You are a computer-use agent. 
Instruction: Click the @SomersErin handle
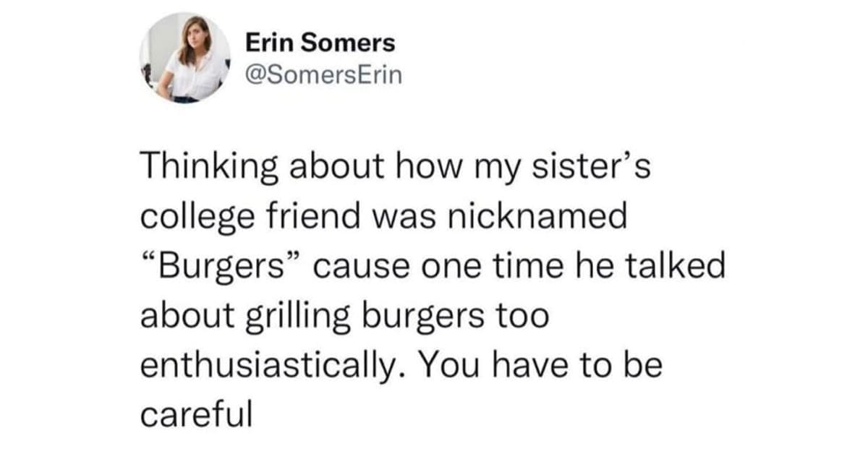tap(323, 75)
